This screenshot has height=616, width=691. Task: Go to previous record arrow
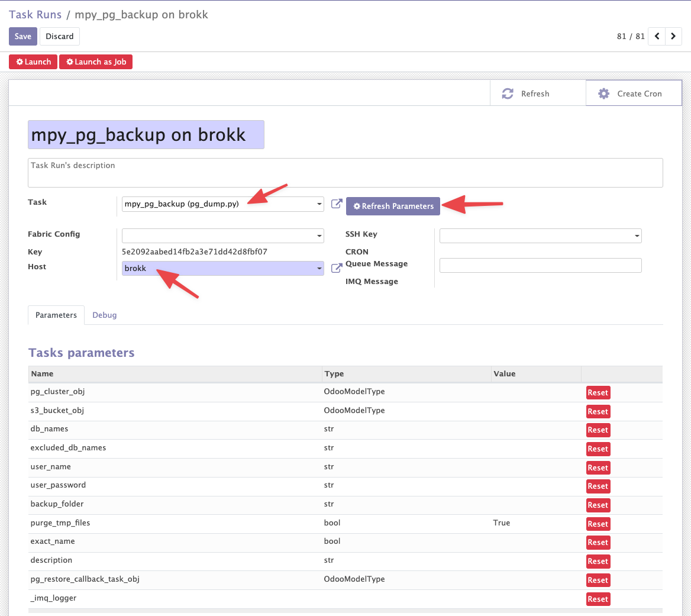pos(657,36)
